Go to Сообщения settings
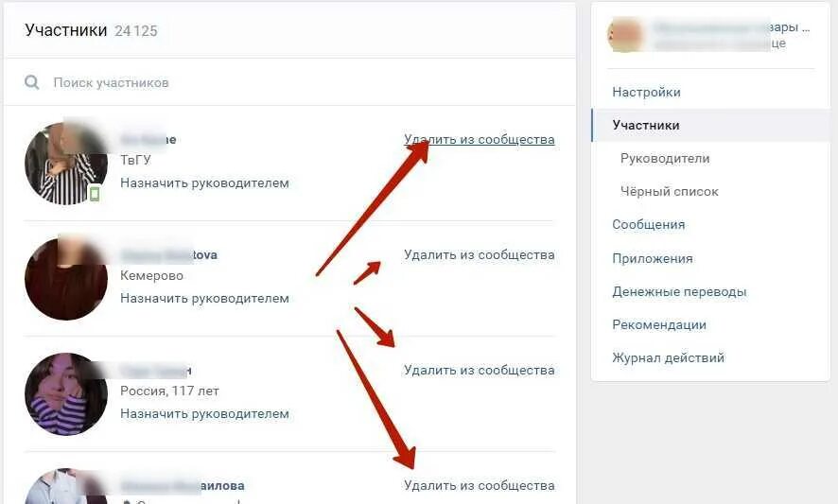Image resolution: width=838 pixels, height=504 pixels. coord(648,225)
